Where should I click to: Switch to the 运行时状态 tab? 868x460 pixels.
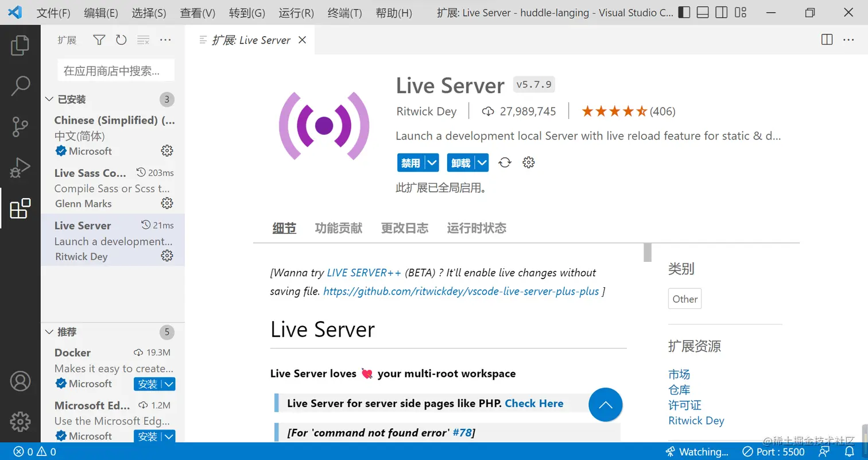pyautogui.click(x=478, y=228)
